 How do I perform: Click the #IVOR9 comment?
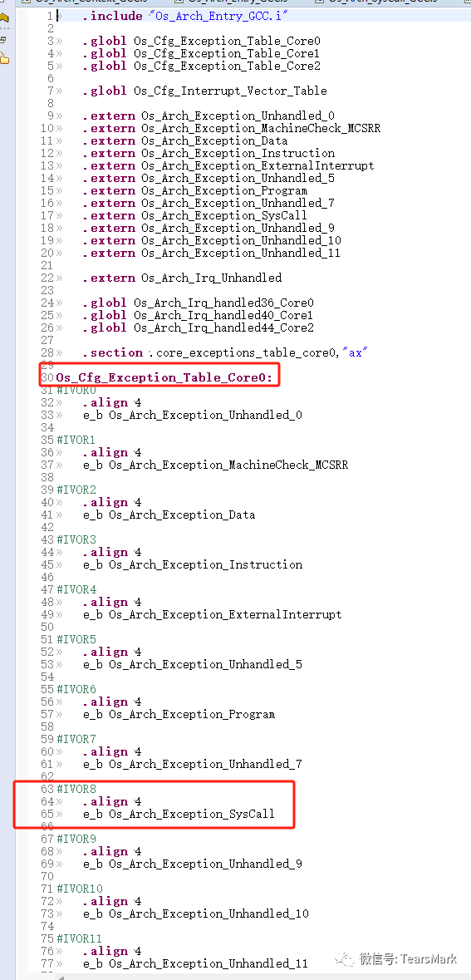(76, 839)
